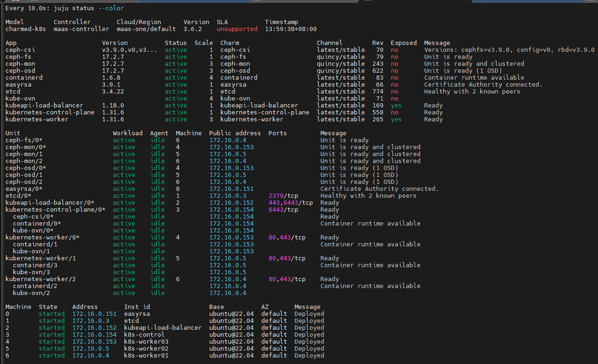Click the 'Base' column header
Screen dimensions: 598x364
(x=216, y=307)
